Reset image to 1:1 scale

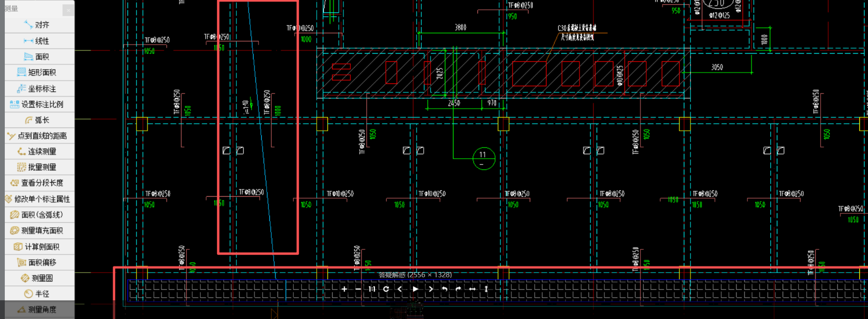coord(372,289)
